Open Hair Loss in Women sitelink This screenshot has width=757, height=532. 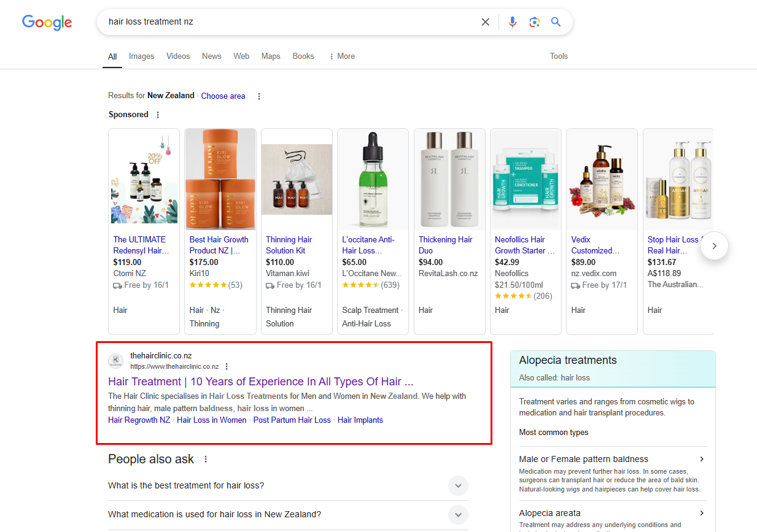(212, 420)
